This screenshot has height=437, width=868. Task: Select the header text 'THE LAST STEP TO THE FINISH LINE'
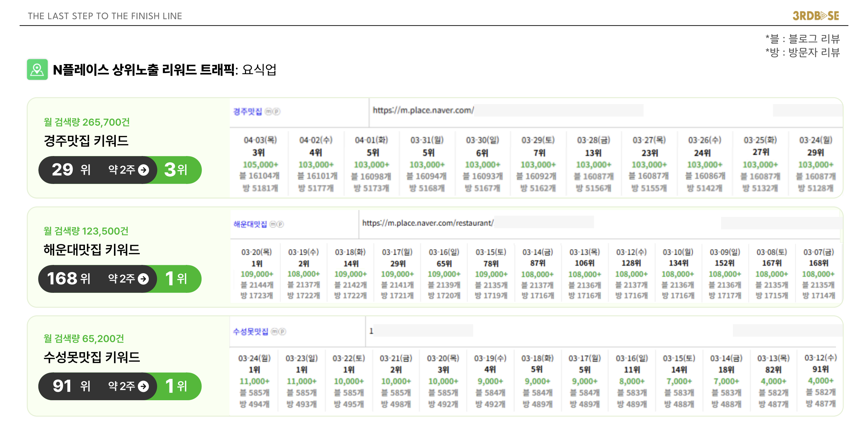(105, 16)
